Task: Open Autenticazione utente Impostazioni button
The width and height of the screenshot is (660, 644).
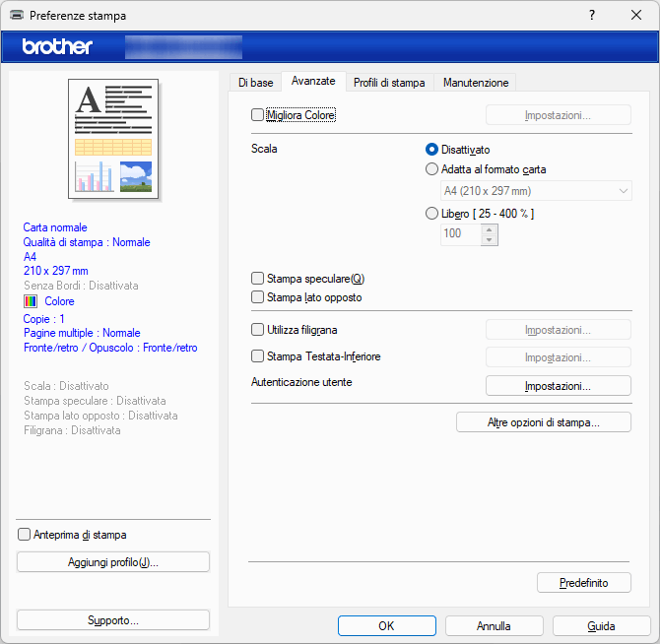Action: coord(558,386)
